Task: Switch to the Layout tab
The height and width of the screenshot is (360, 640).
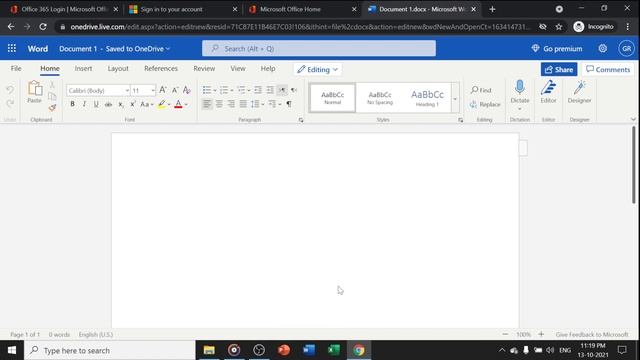Action: point(118,69)
